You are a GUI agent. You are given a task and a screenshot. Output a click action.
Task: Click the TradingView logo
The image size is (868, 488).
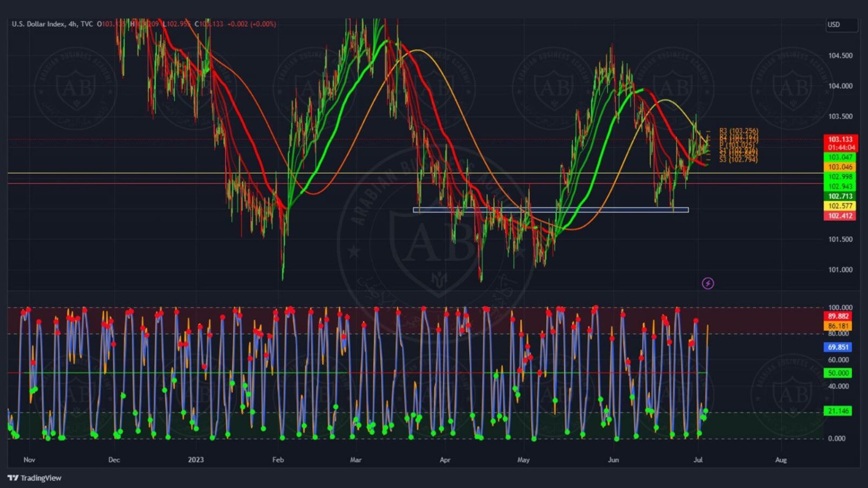point(35,478)
